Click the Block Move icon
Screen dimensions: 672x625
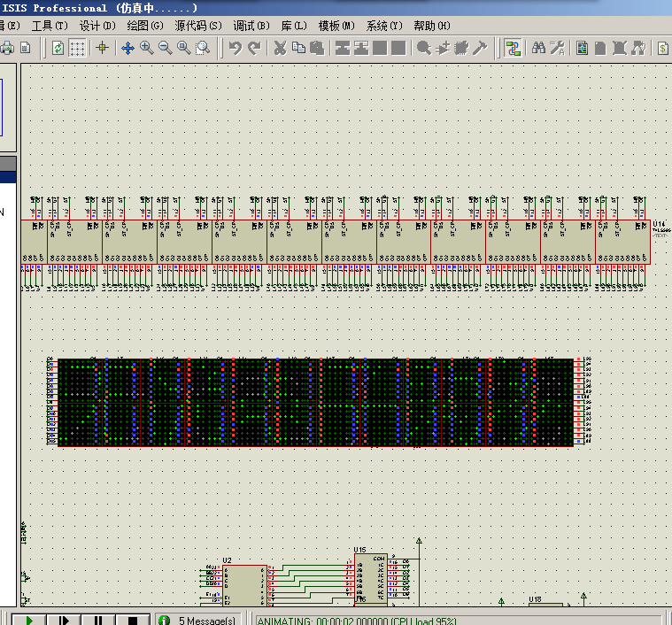[x=361, y=48]
